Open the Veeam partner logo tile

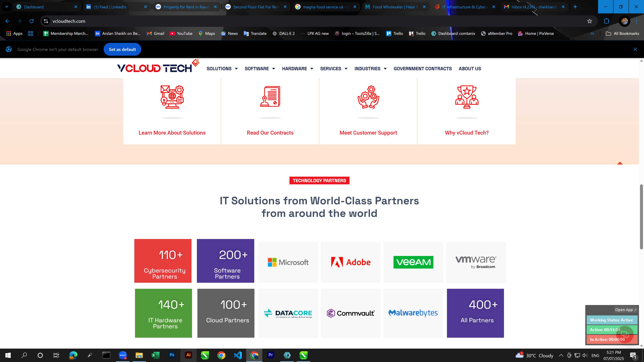[x=413, y=262]
